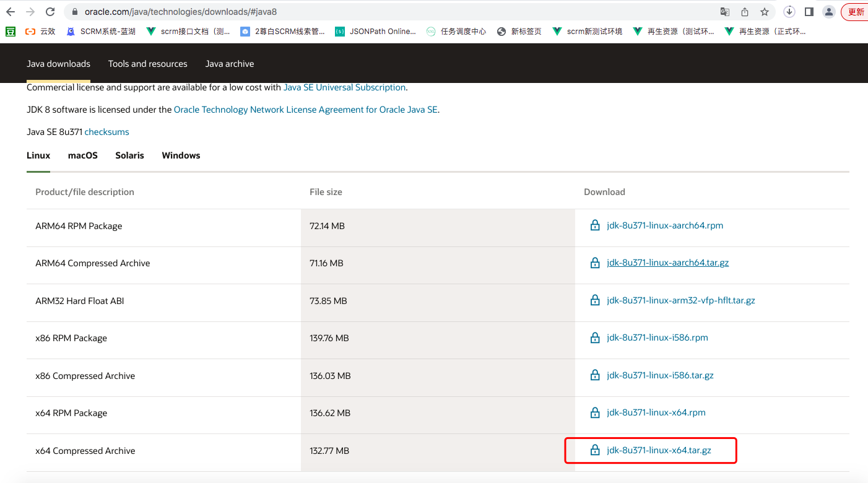Toggle the side panel icon

809,12
